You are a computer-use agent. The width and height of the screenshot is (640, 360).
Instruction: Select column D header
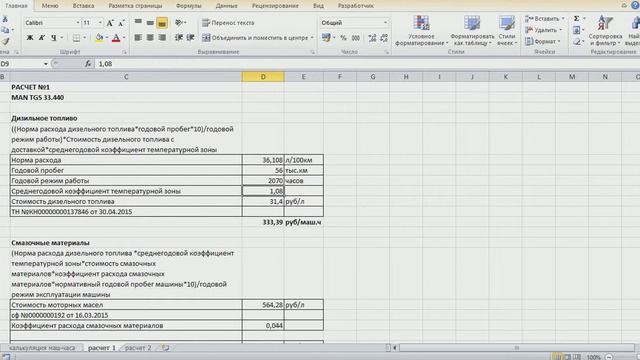(x=263, y=77)
